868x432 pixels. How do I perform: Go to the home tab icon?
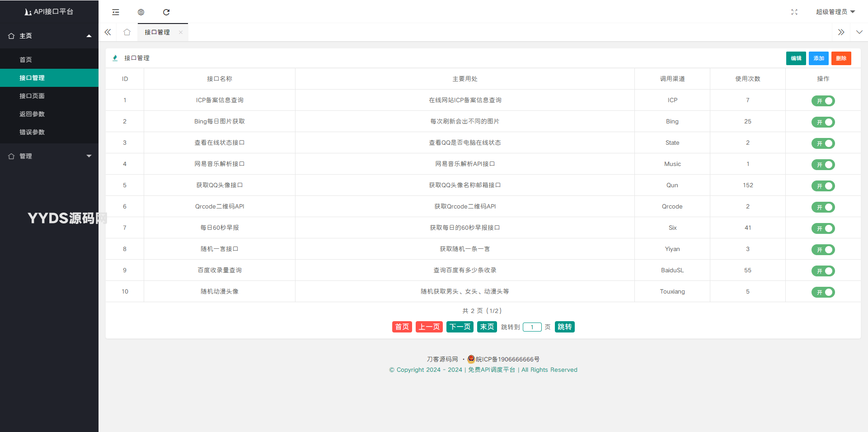click(127, 32)
